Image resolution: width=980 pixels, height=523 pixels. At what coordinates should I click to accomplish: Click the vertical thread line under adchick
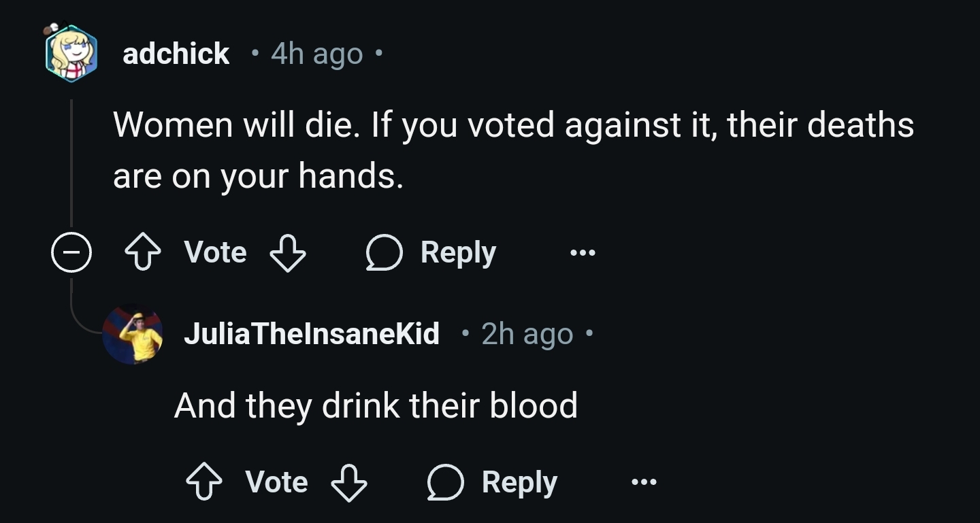(x=71, y=163)
